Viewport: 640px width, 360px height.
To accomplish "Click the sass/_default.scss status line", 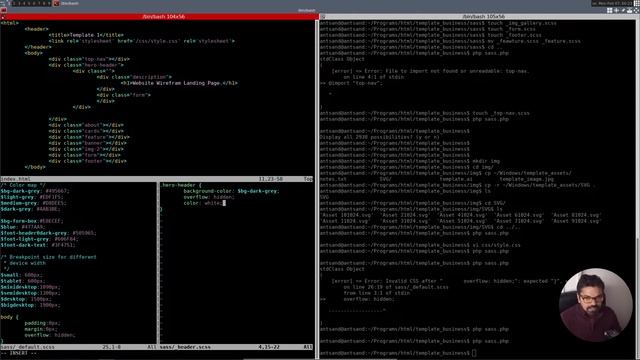I will click(x=78, y=347).
